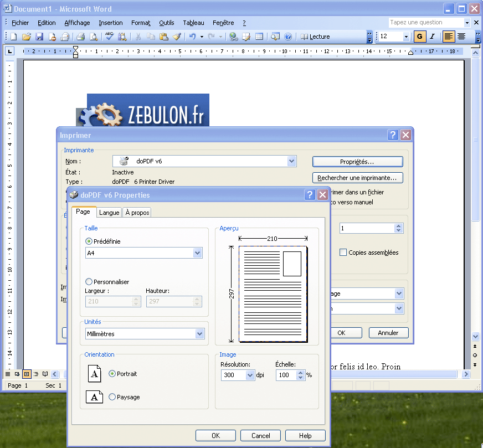
Task: Switch to the Langue tab
Action: [x=109, y=213]
